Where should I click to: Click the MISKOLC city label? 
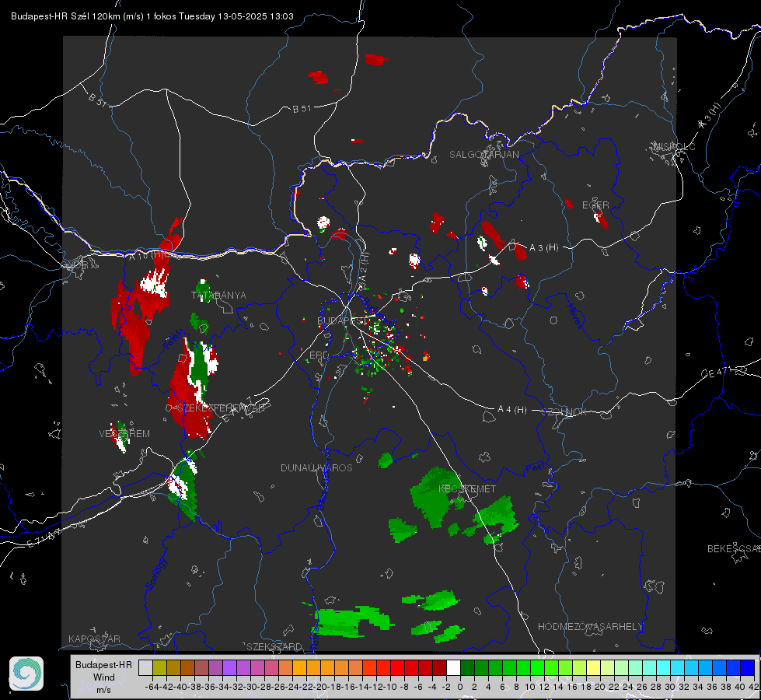coord(674,147)
